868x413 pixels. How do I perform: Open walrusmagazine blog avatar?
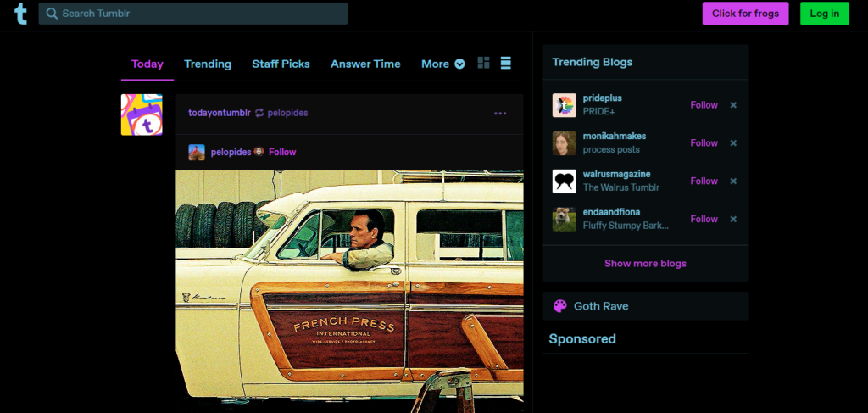point(564,181)
